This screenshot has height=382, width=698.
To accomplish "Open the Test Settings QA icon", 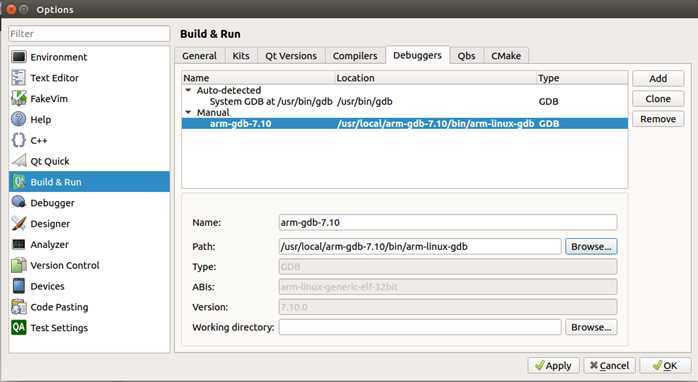I will (x=19, y=328).
